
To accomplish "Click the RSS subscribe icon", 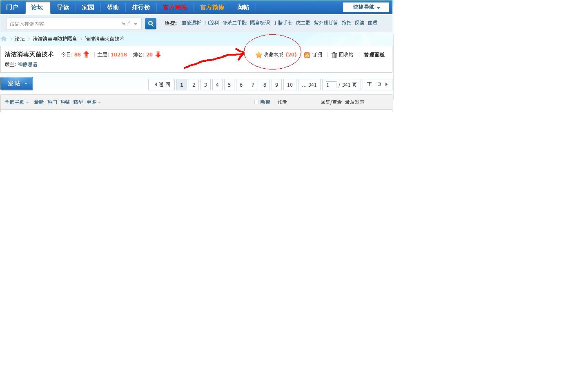I will pyautogui.click(x=307, y=55).
